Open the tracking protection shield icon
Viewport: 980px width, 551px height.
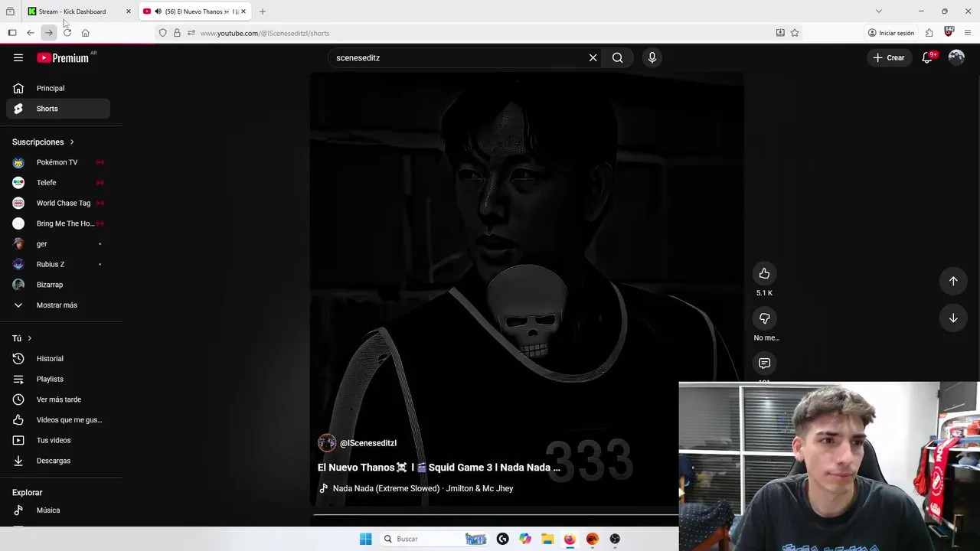(162, 33)
